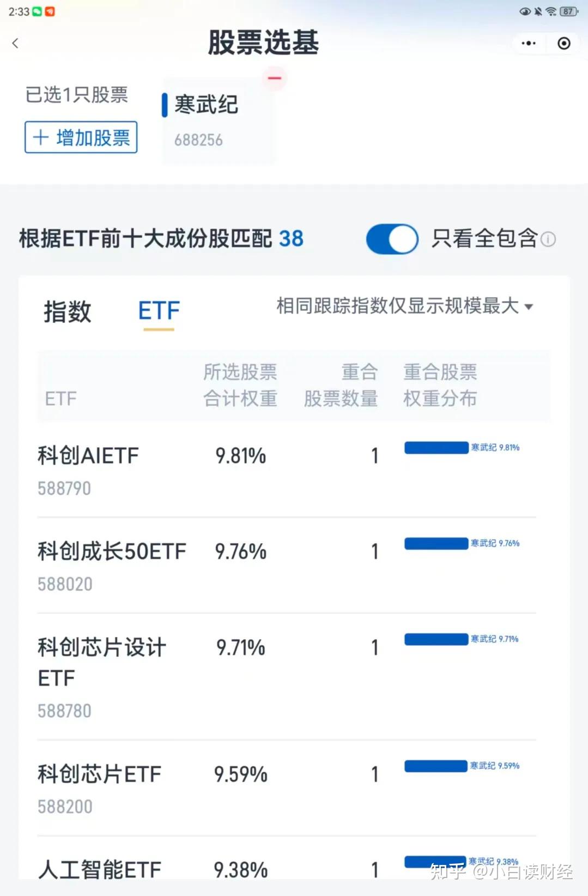Viewport: 588px width, 896px height.
Task: Tap the green app notification icon
Action: coord(37,11)
